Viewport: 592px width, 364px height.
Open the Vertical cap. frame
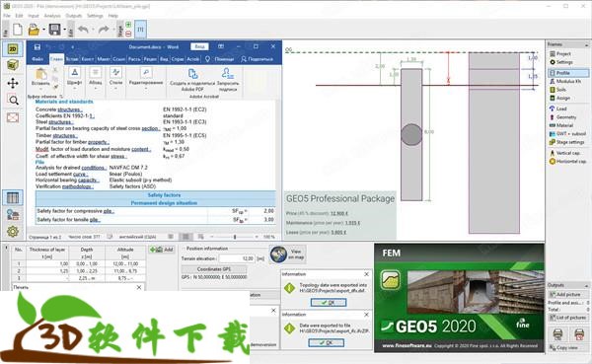tap(564, 153)
